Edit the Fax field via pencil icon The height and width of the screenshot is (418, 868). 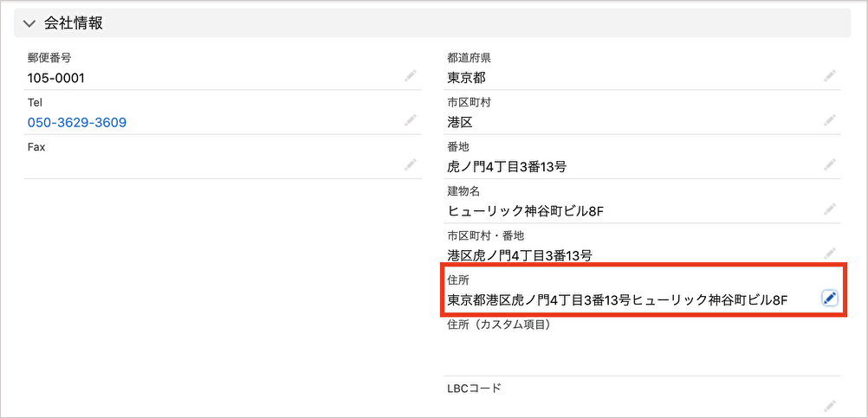coord(411,164)
